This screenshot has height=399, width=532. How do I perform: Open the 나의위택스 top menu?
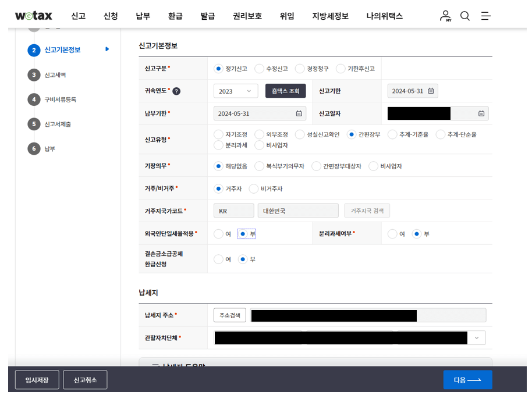[384, 16]
